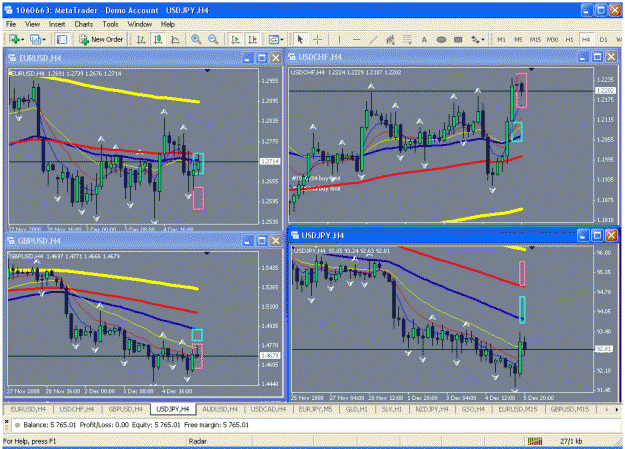This screenshot has height=449, width=625.
Task: Select the Crosshair tool
Action: point(318,39)
